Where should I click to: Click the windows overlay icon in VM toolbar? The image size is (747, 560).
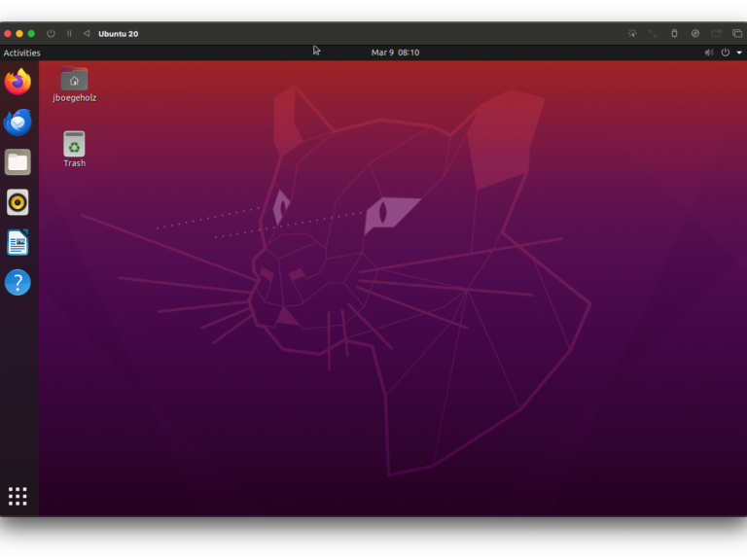(737, 33)
